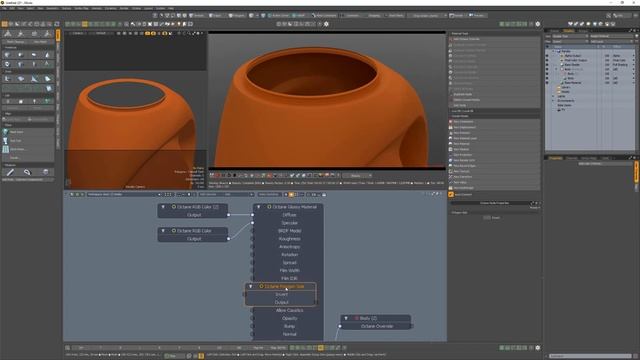Click inside the Octane render viewport
The width and height of the screenshot is (640, 360).
(327, 100)
